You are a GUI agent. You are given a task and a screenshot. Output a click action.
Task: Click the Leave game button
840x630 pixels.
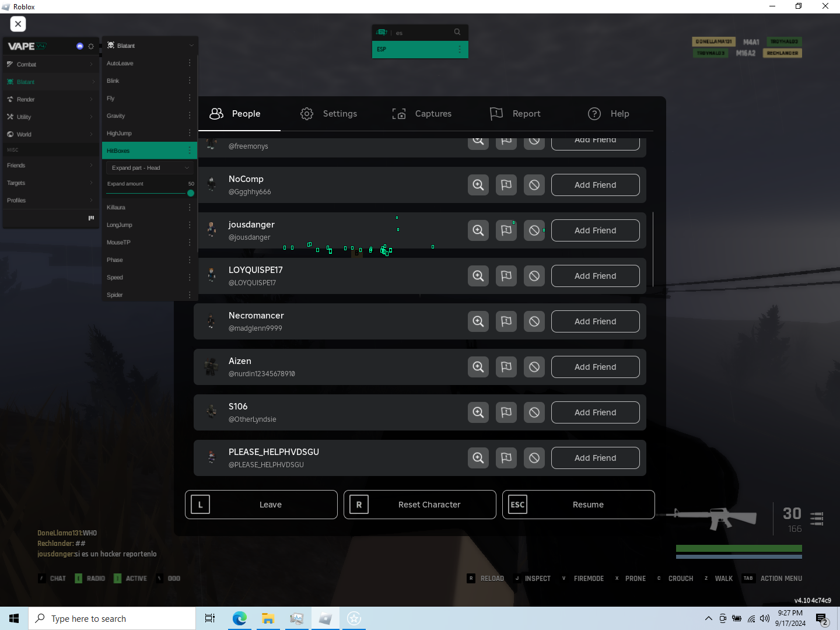261,505
